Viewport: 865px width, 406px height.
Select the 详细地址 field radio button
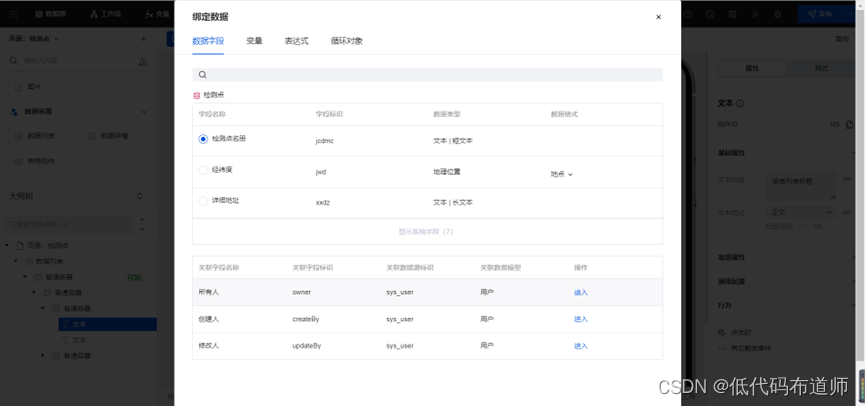click(x=203, y=201)
